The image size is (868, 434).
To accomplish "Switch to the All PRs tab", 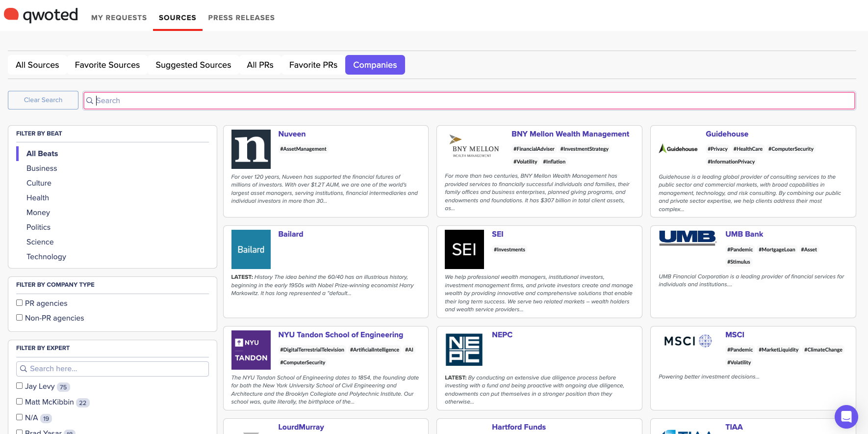I will (260, 65).
